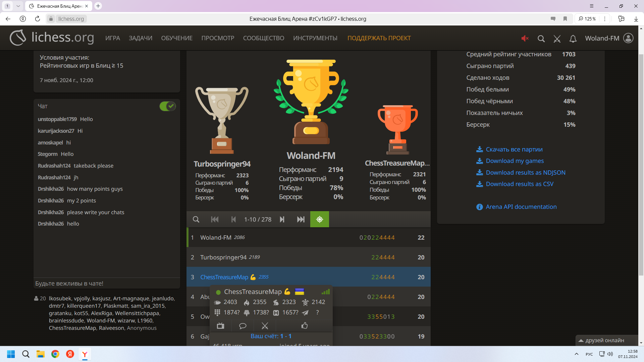Message ChessTreasureMap via chat bubble icon

(243, 325)
